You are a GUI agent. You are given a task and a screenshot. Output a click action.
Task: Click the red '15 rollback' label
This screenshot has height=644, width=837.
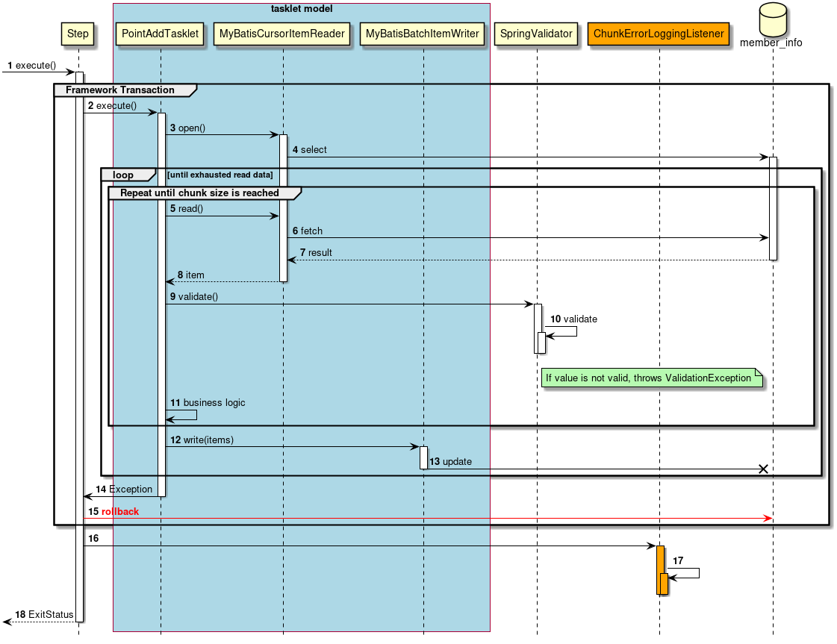pos(113,512)
